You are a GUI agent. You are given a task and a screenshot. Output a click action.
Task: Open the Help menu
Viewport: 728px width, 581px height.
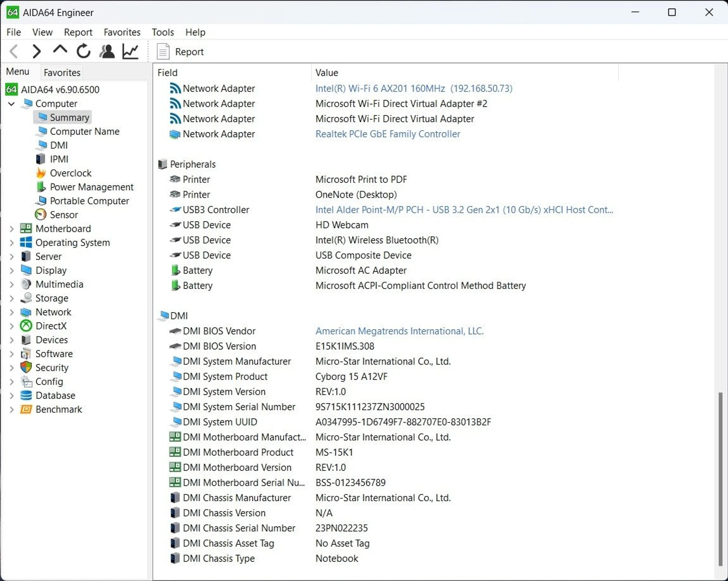click(195, 32)
